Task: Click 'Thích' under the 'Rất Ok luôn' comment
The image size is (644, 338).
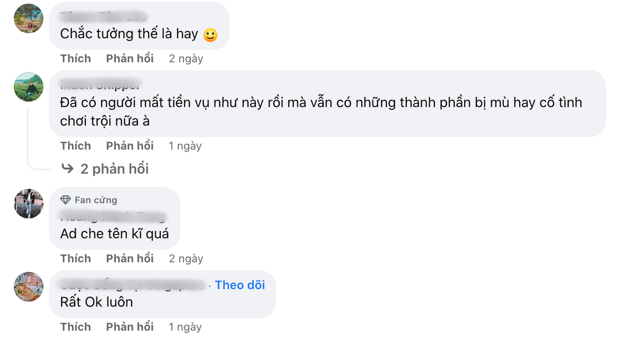Action: tap(76, 326)
